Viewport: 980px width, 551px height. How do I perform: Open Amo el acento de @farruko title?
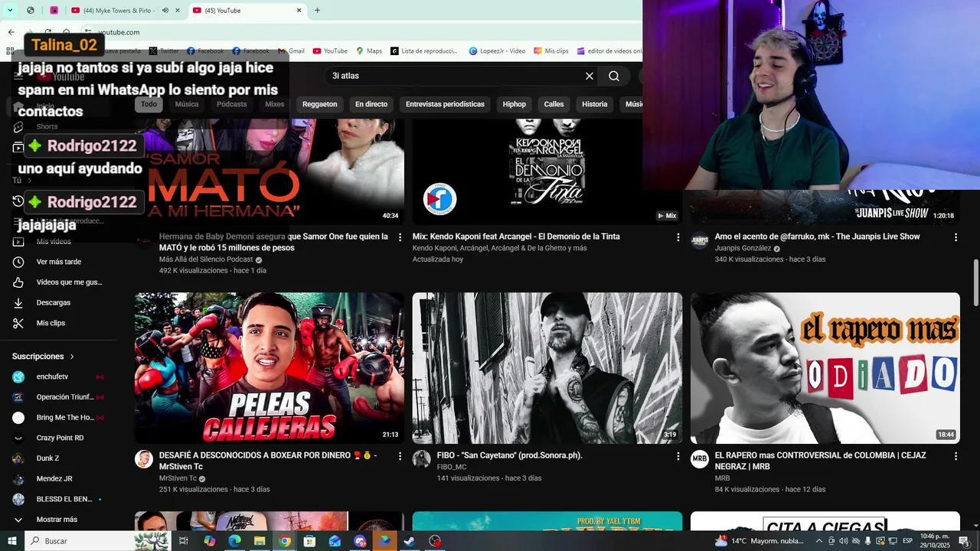tap(817, 236)
